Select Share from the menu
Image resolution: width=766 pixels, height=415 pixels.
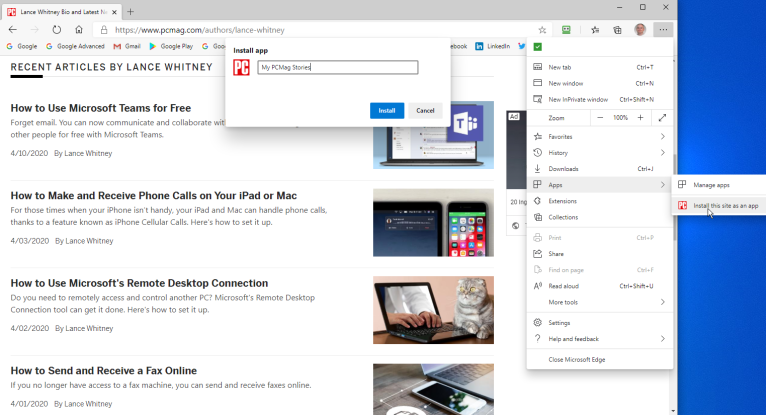pos(600,254)
